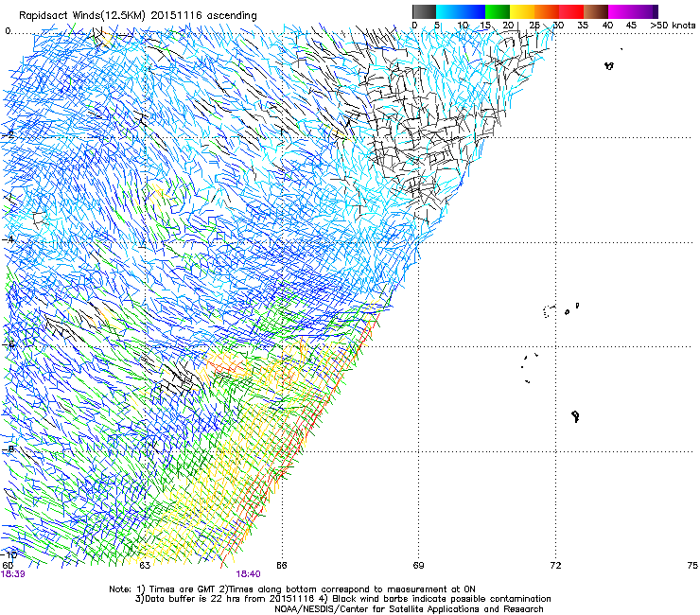Viewport: 700px width, 615px height.
Task: Click the dotted atoll outline near 72E, 5.3S
Action: 549,311
